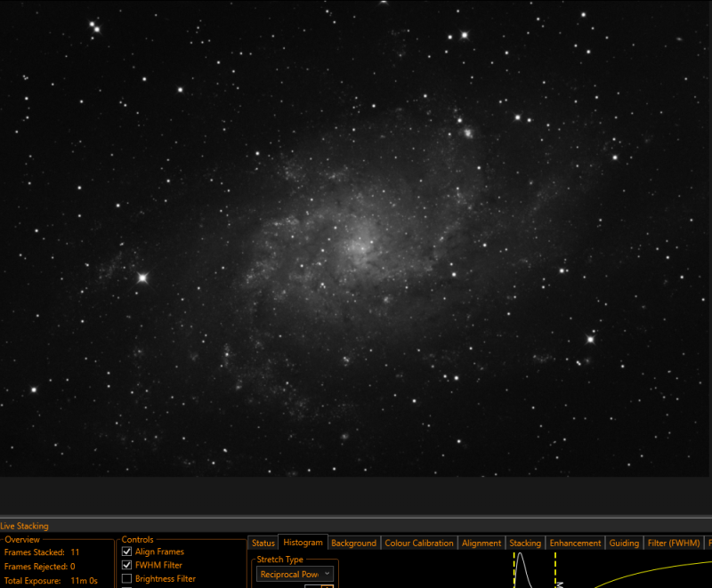The width and height of the screenshot is (712, 588).
Task: Open the Stretch Type dropdown
Action: [295, 574]
